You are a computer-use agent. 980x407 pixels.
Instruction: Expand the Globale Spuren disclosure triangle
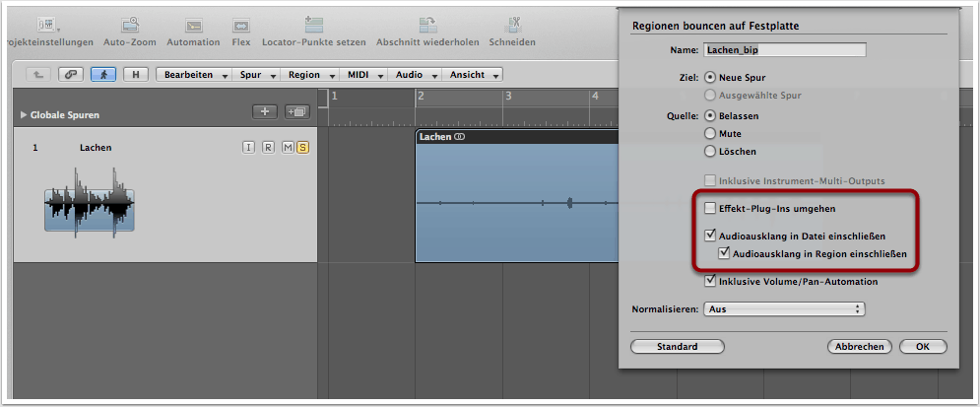pos(24,115)
